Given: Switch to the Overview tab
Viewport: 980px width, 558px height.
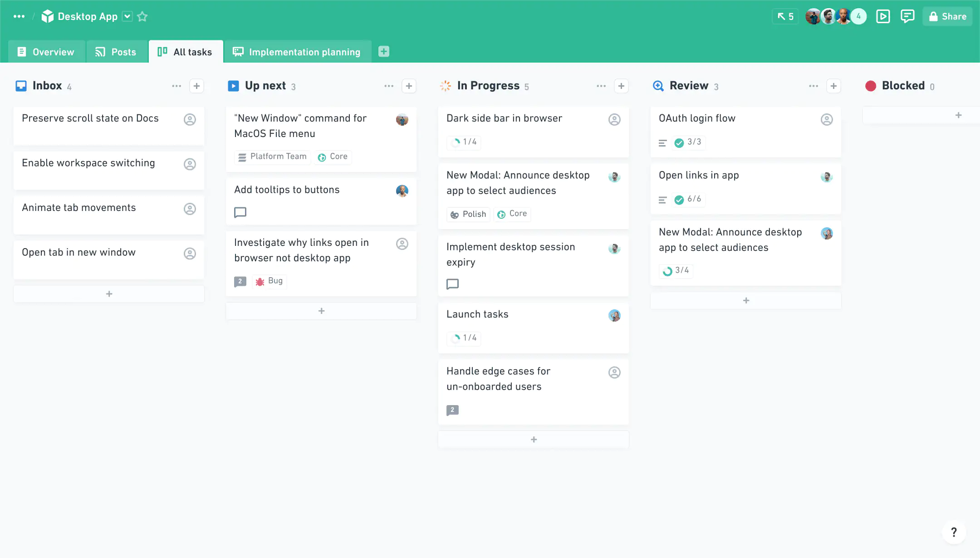Looking at the screenshot, I should tap(46, 52).
